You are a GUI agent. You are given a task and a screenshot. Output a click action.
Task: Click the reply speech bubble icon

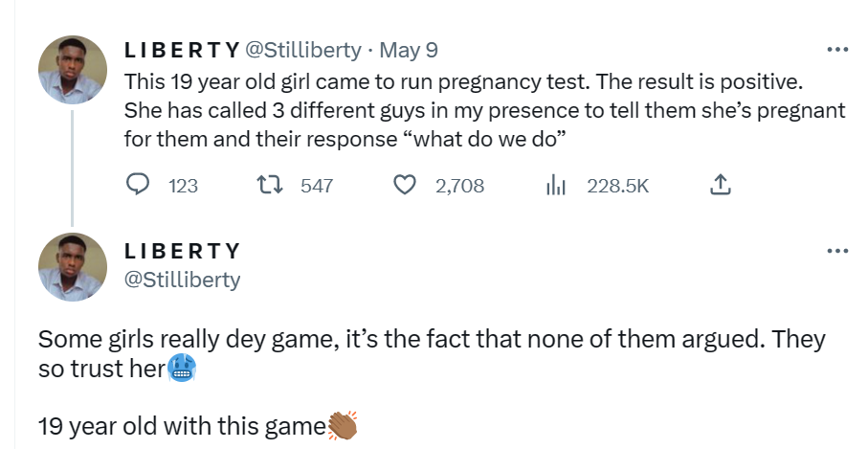tap(138, 186)
